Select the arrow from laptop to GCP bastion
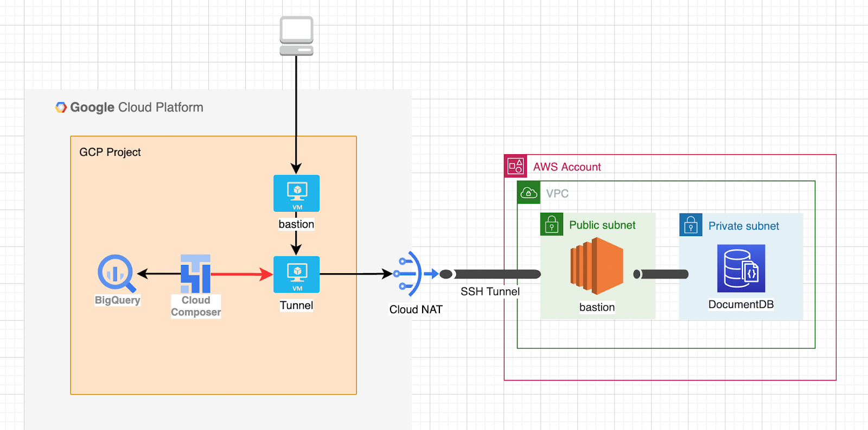This screenshot has width=868, height=430. tap(296, 115)
